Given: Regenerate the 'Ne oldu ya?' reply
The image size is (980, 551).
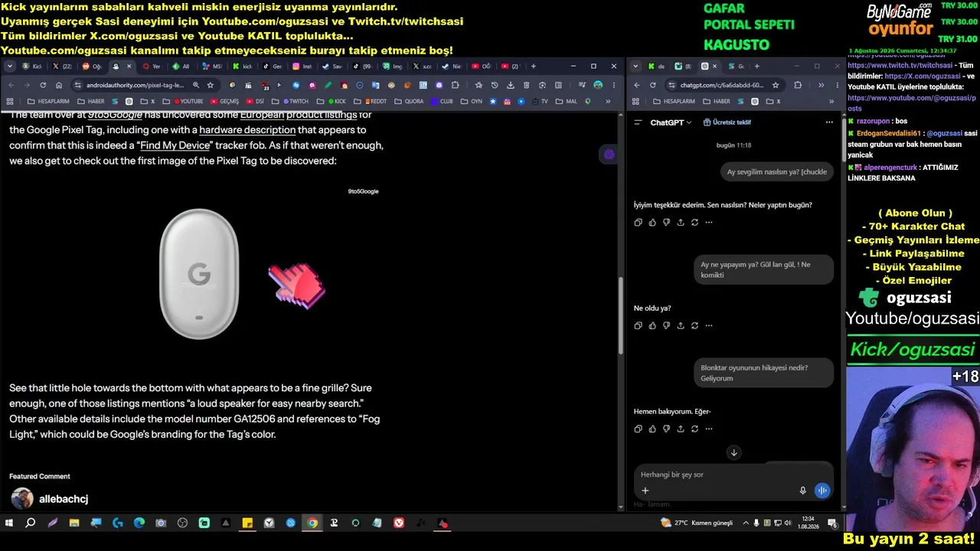Looking at the screenshot, I should [x=694, y=325].
